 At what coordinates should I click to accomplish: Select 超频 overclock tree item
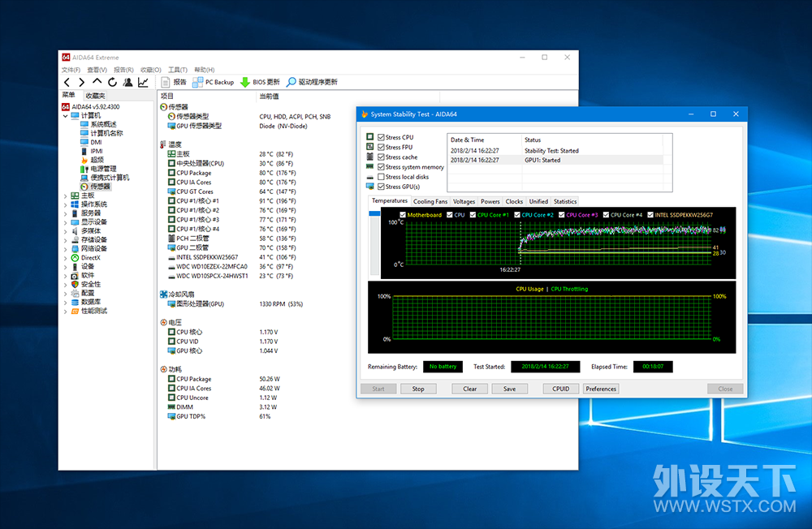(93, 159)
